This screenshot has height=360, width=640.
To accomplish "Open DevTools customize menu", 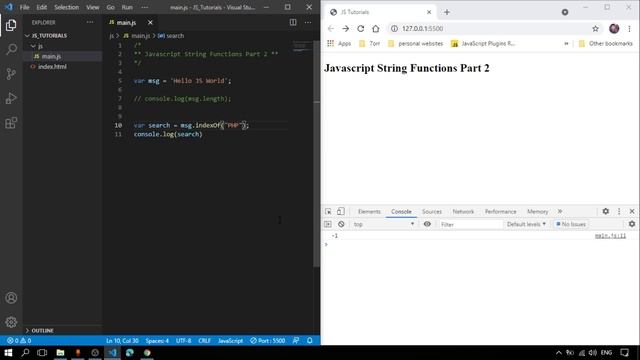I will [619, 211].
